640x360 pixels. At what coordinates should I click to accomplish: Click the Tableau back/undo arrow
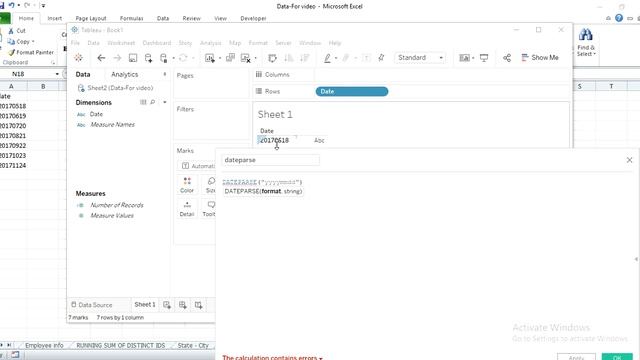click(x=101, y=58)
